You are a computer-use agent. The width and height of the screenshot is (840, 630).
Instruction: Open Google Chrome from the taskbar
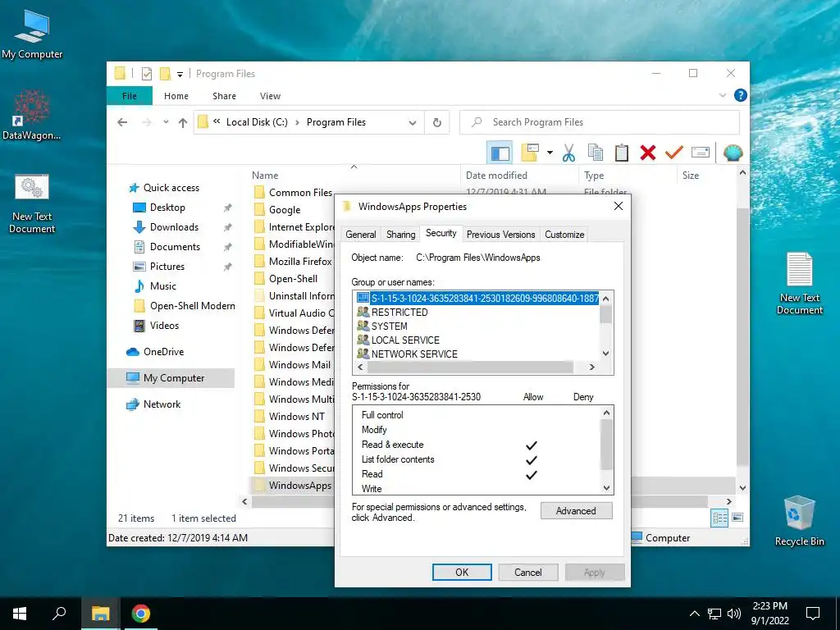click(141, 614)
